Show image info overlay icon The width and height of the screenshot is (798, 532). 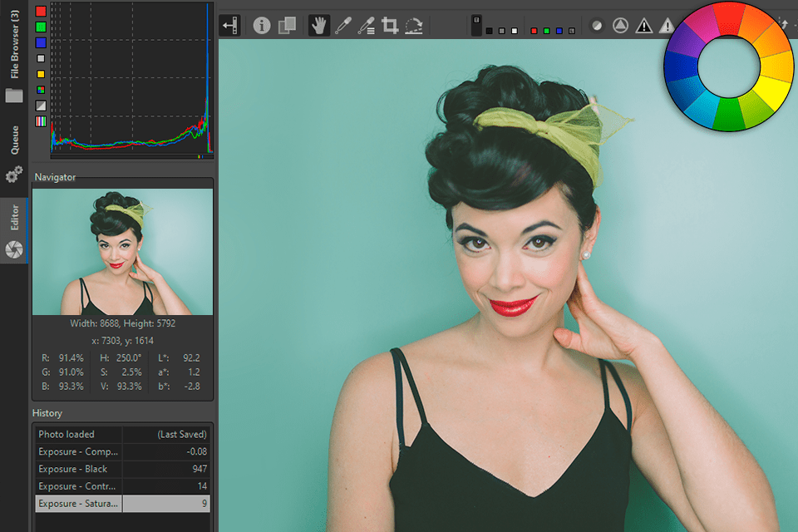coord(262,27)
